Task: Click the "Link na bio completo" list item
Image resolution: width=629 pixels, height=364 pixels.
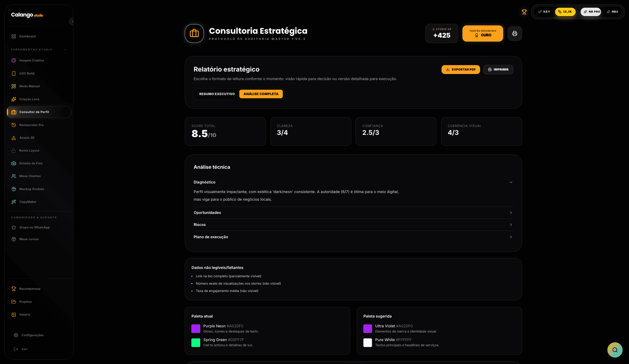Action: (x=228, y=276)
